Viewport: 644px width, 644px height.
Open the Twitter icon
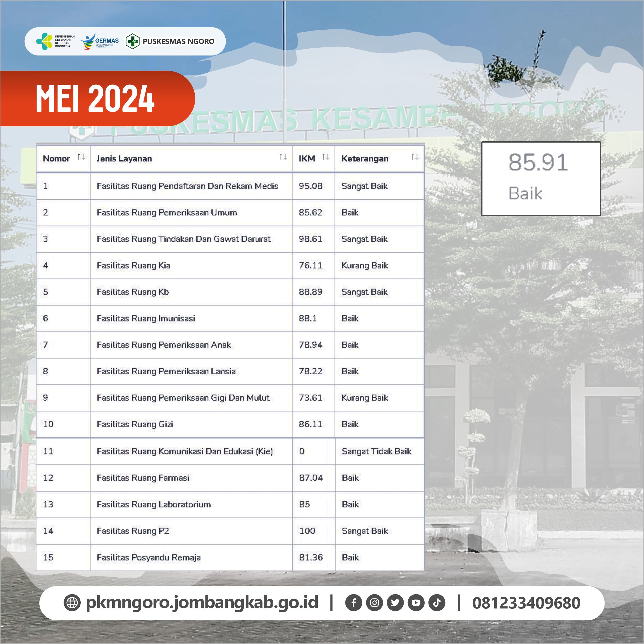pyautogui.click(x=395, y=603)
